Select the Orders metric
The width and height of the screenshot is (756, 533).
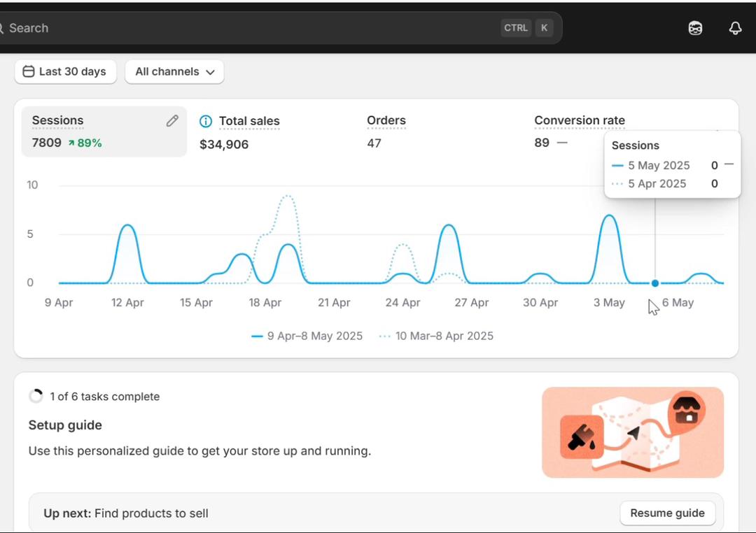[x=386, y=120]
